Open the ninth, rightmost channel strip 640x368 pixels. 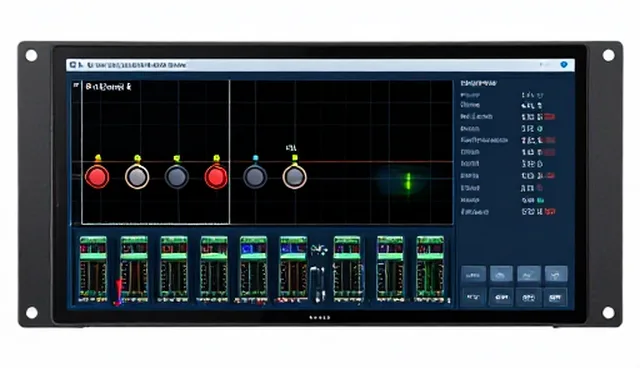(x=430, y=269)
